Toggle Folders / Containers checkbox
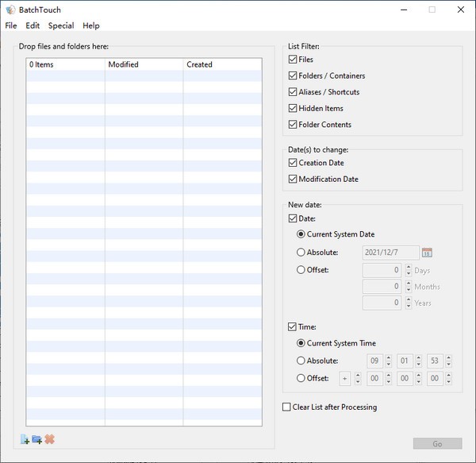This screenshot has height=463, width=476. tap(293, 75)
